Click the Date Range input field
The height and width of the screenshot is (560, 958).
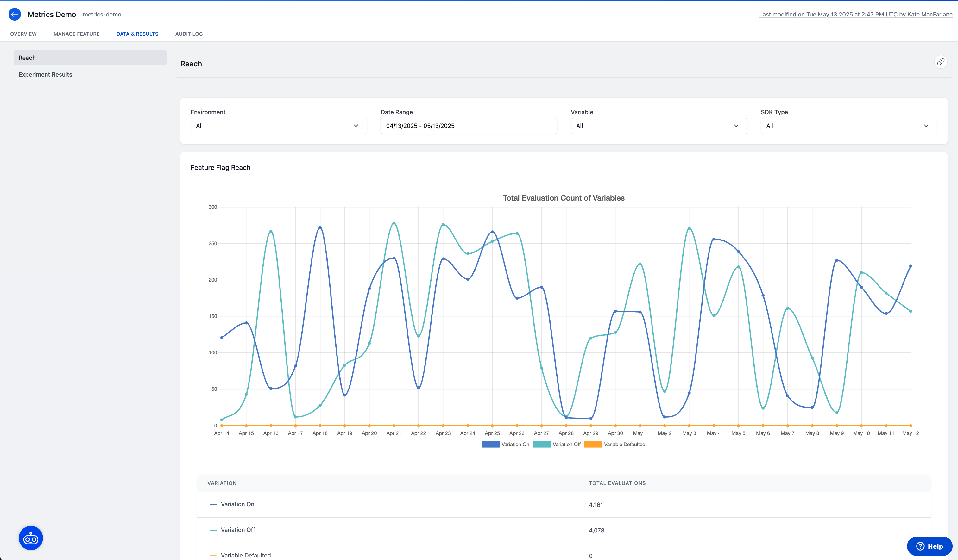point(468,126)
